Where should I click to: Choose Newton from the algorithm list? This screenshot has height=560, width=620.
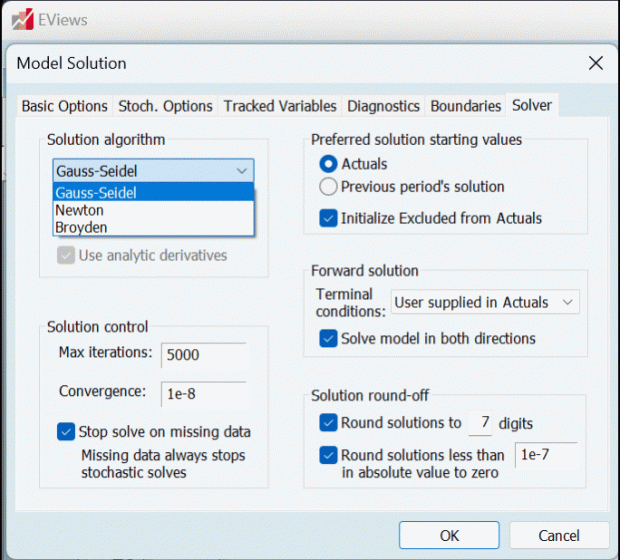click(x=80, y=210)
